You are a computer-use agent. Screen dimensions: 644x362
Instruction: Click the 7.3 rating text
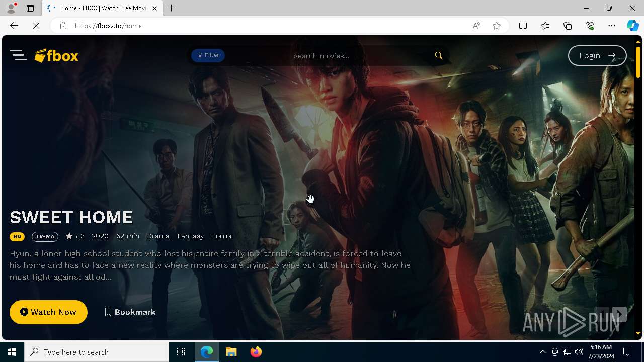tap(79, 236)
